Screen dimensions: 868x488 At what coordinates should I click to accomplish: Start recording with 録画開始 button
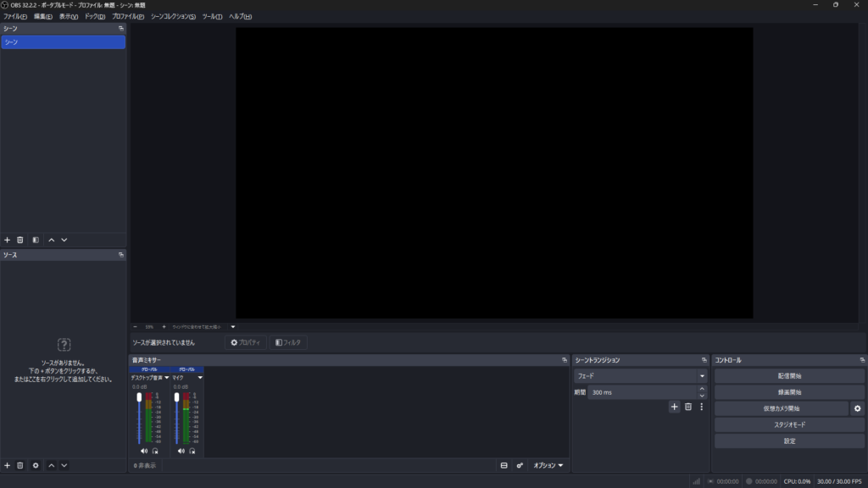coord(789,392)
